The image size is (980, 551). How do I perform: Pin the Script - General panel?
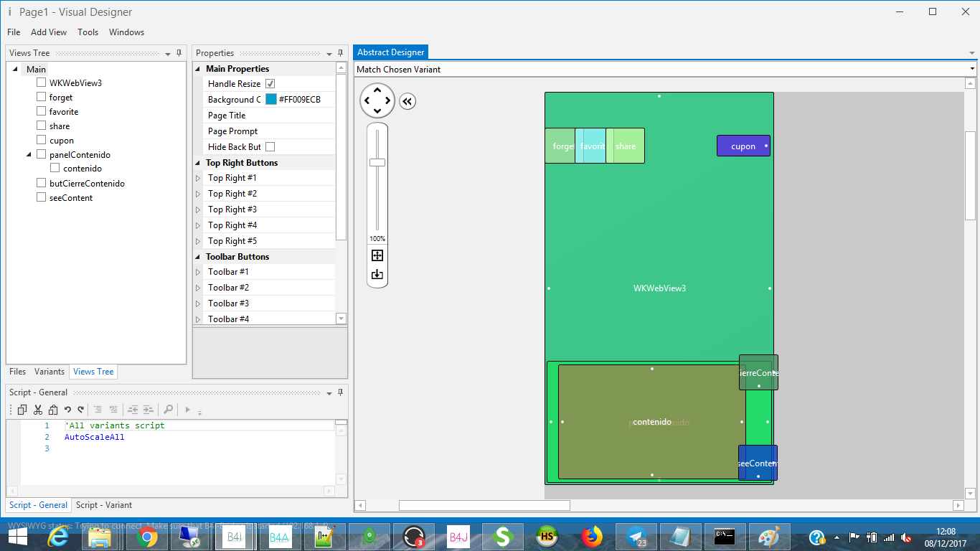tap(340, 392)
